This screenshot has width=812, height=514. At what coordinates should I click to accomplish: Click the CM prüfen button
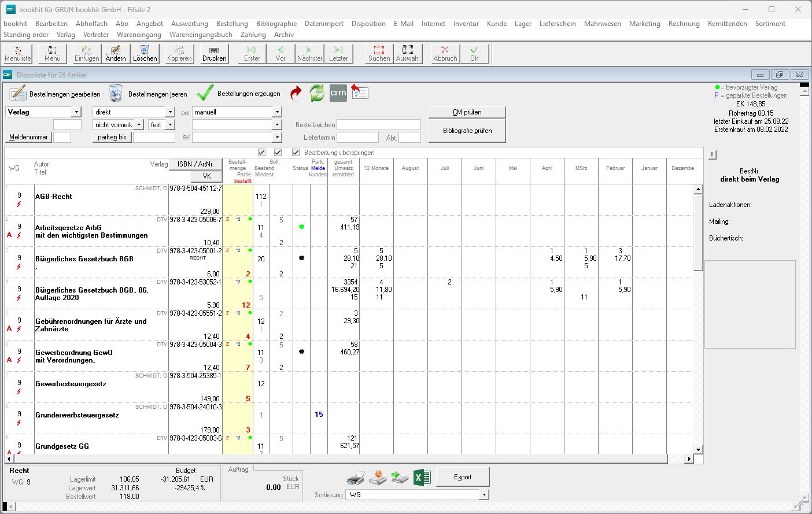(x=467, y=112)
